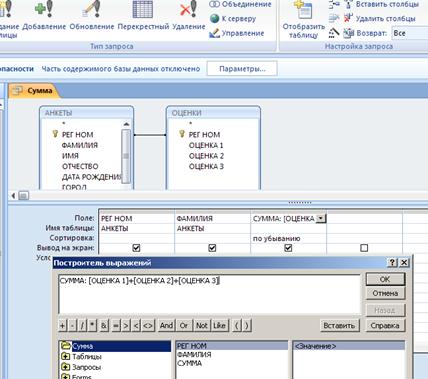Screen dimensions: 428x379
Task: Insert the Like operator
Action: pos(219,325)
